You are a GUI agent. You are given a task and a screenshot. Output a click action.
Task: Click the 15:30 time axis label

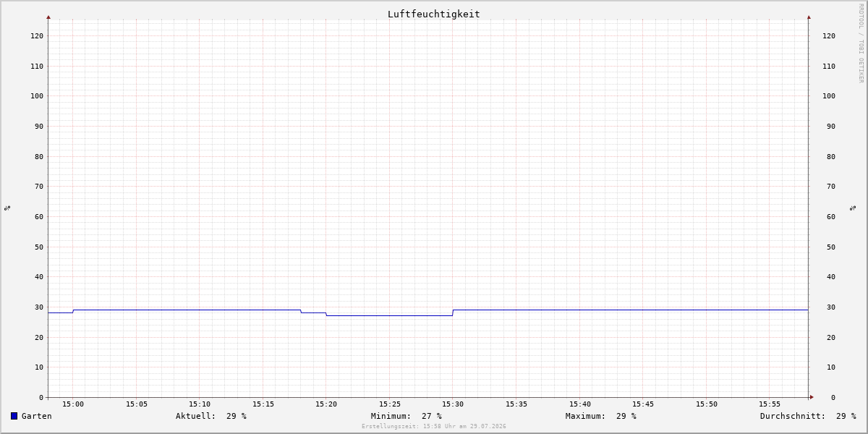click(453, 404)
